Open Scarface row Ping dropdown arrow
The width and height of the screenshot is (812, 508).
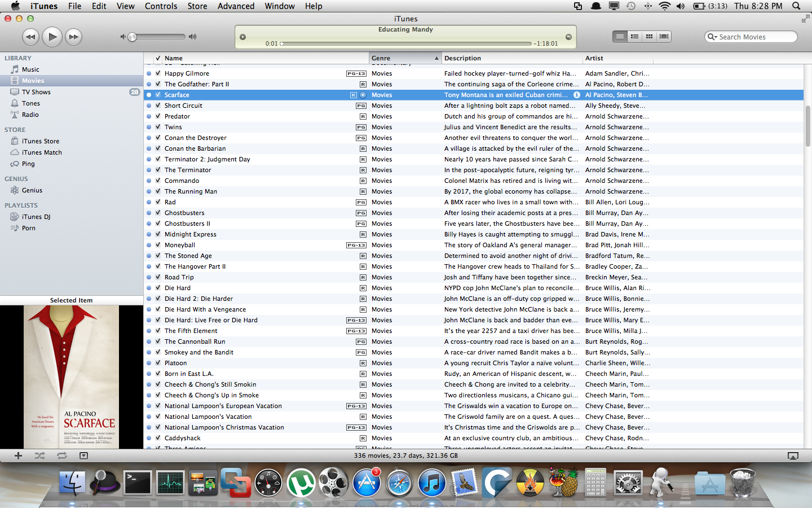(363, 95)
